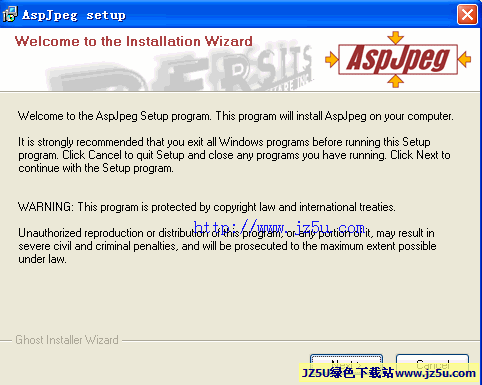Click the installer icon in title bar
The image size is (482, 385).
10,15
